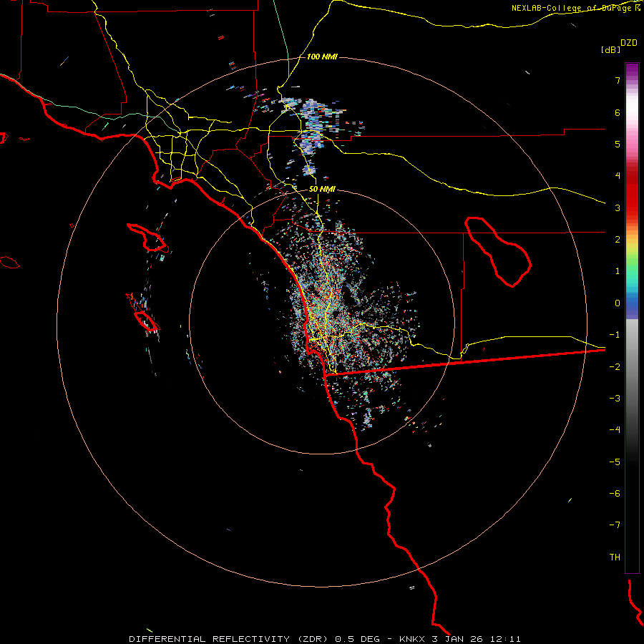Click the Salton Sea red outline

point(498,251)
